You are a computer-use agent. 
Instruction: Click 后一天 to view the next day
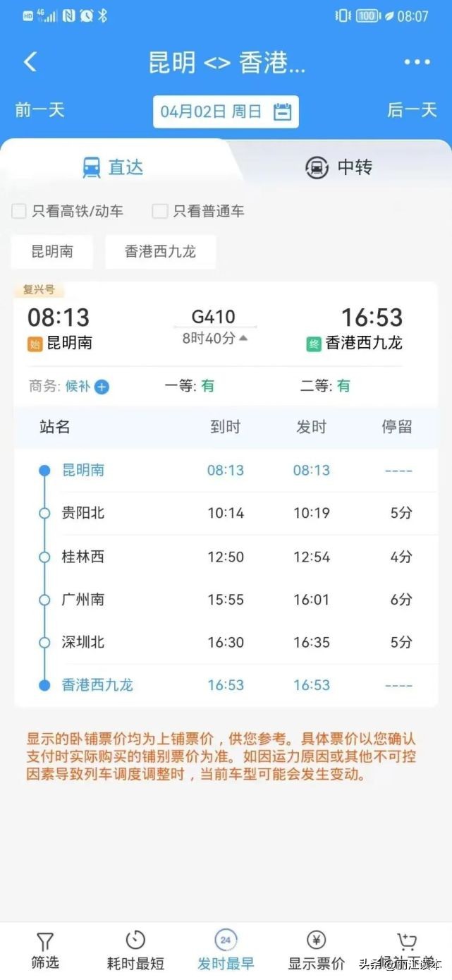point(412,111)
